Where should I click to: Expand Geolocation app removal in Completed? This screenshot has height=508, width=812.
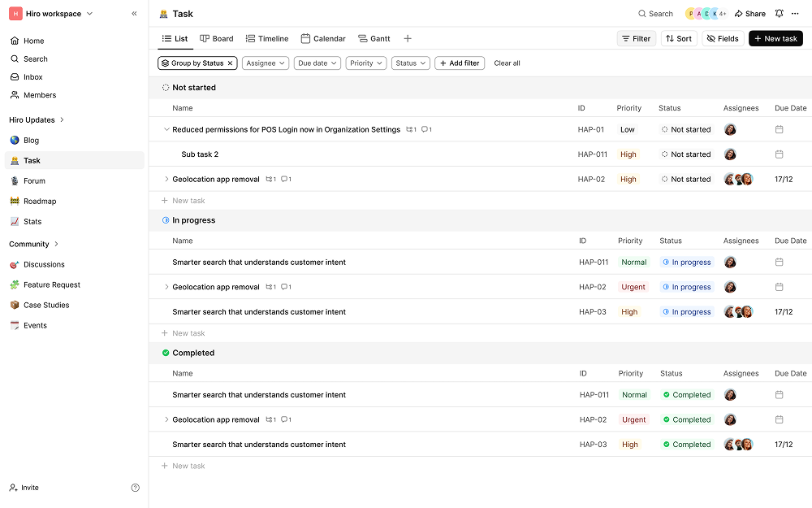pyautogui.click(x=166, y=420)
